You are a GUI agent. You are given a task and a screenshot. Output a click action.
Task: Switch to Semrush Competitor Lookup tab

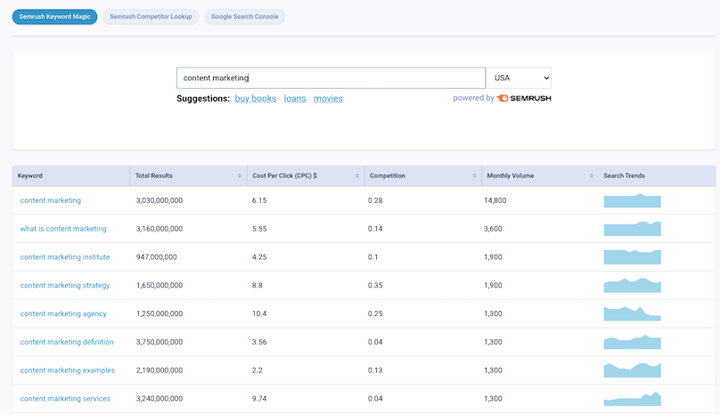click(151, 17)
